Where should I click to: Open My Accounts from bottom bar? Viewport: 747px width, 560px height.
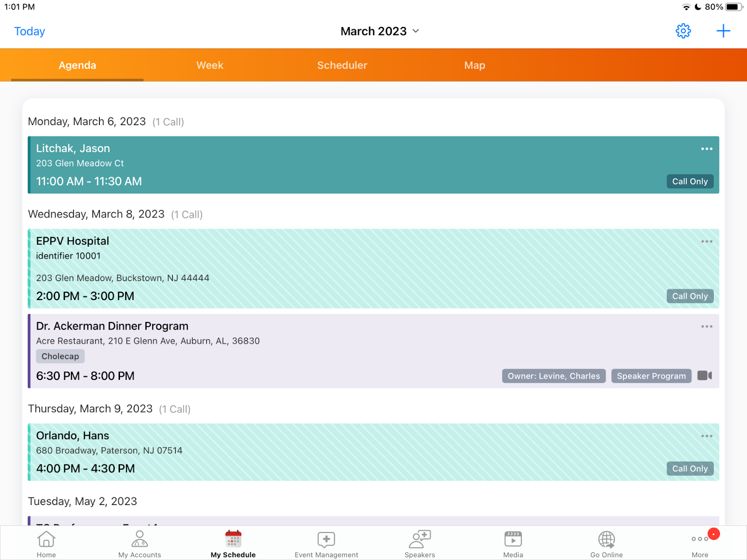coord(140,540)
